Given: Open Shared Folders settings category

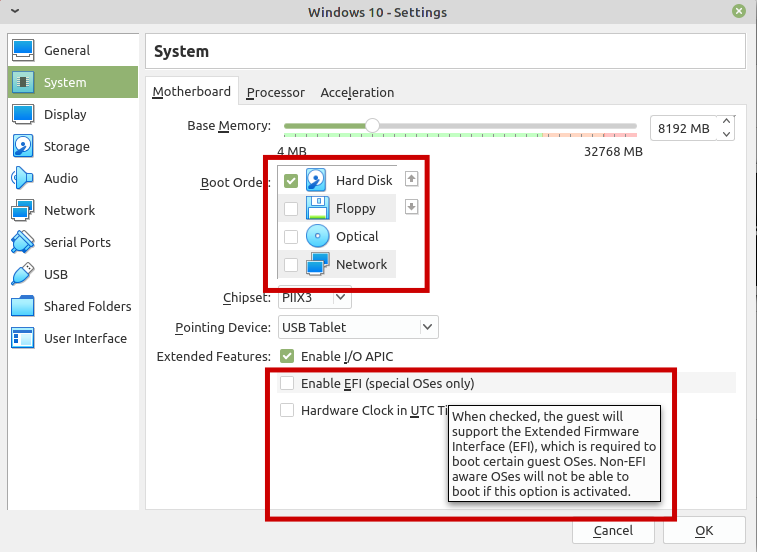Looking at the screenshot, I should (73, 306).
